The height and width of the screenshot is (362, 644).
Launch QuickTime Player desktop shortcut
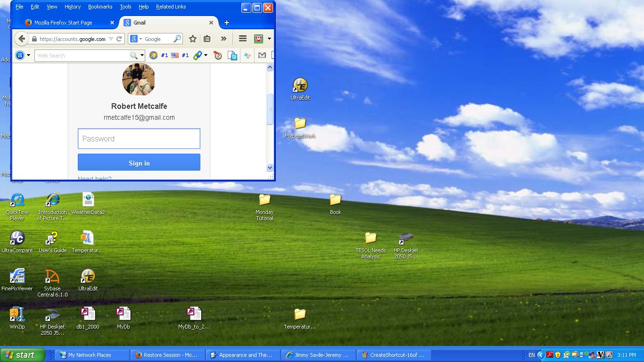pyautogui.click(x=17, y=200)
